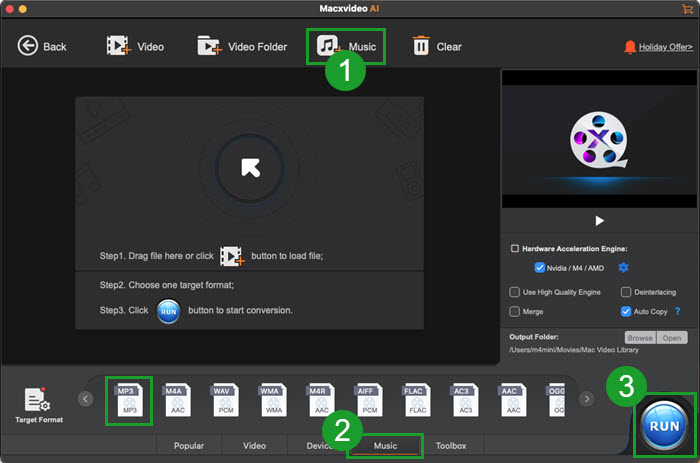Click the small RUN icon in Step3
The height and width of the screenshot is (463, 700).
pyautogui.click(x=168, y=311)
